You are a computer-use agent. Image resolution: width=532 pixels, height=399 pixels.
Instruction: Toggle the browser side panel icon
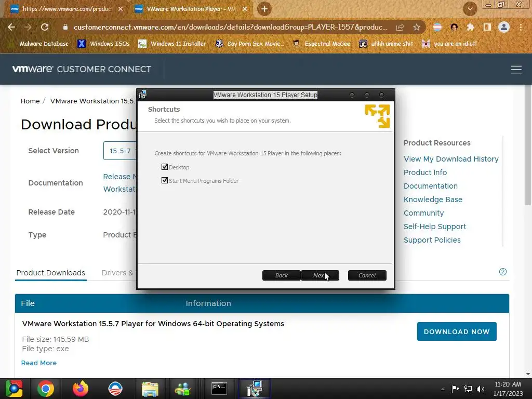click(x=487, y=27)
